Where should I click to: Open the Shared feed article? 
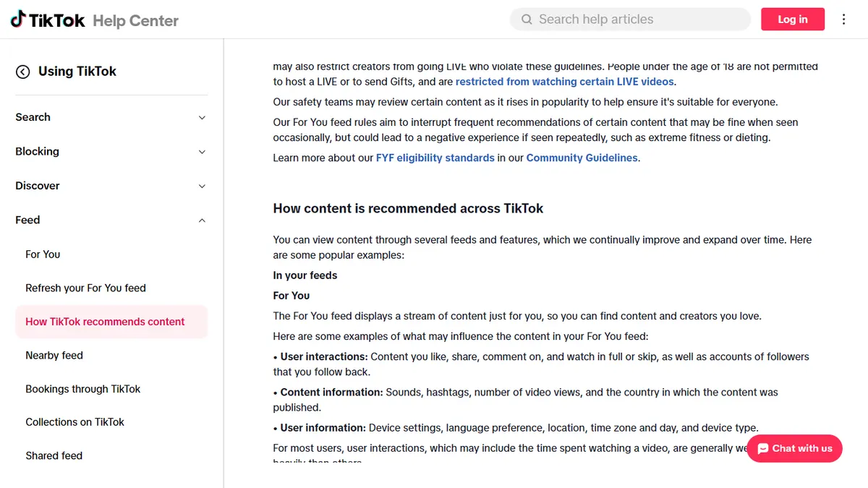[x=54, y=455]
